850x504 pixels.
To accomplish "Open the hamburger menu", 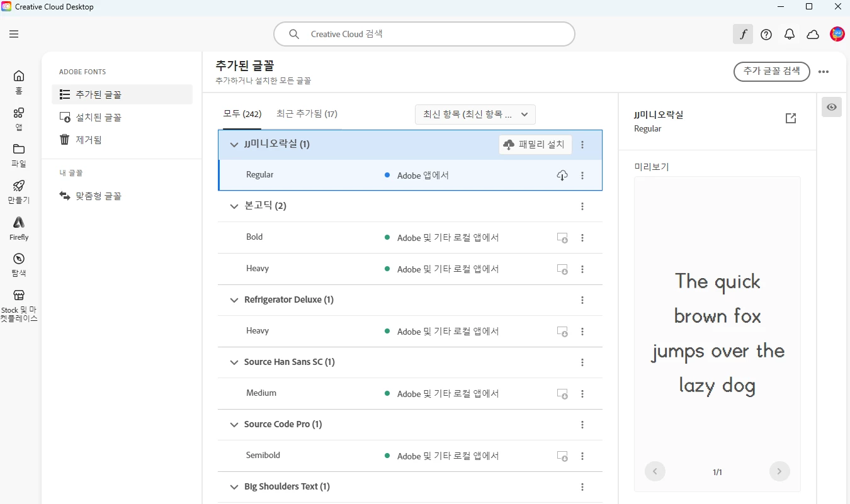I will tap(14, 34).
